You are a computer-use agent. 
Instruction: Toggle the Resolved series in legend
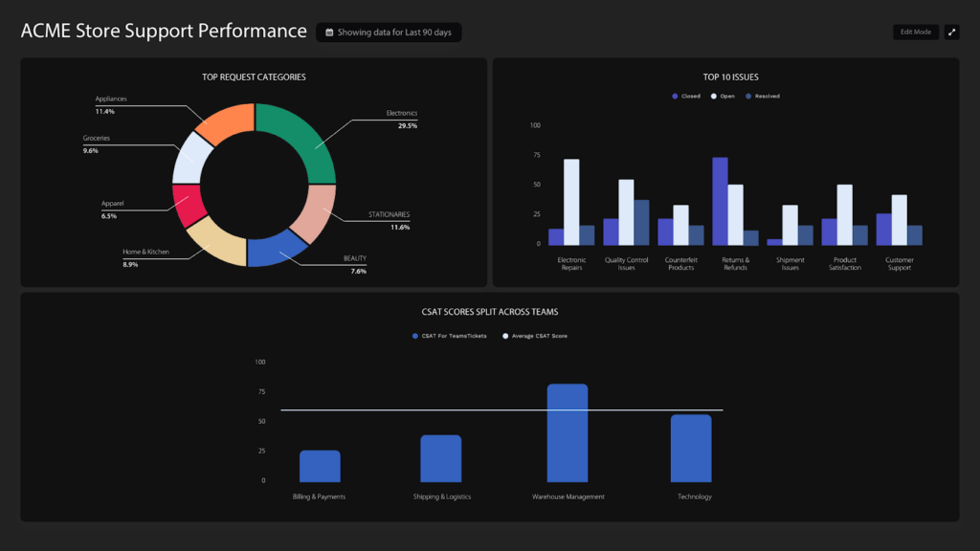(749, 96)
